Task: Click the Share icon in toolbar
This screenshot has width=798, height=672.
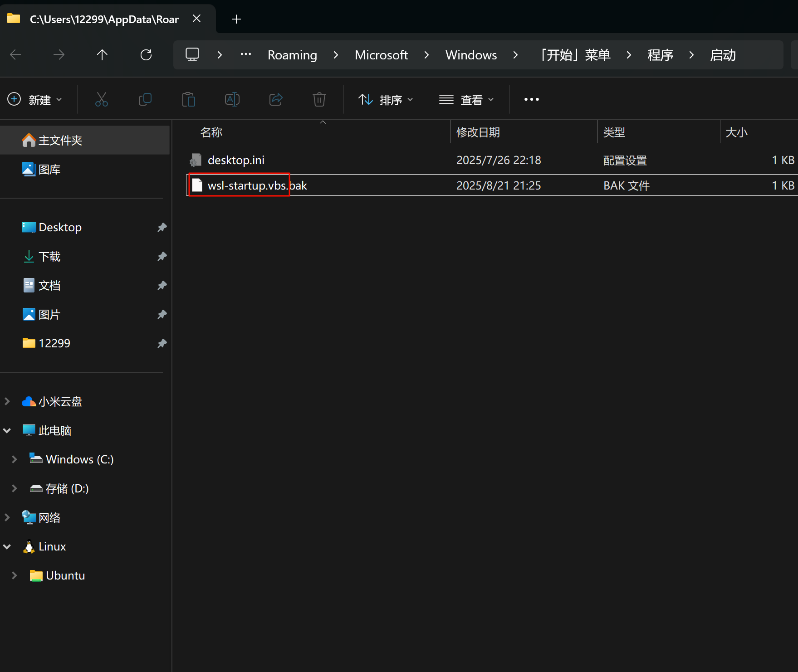Action: [x=275, y=99]
